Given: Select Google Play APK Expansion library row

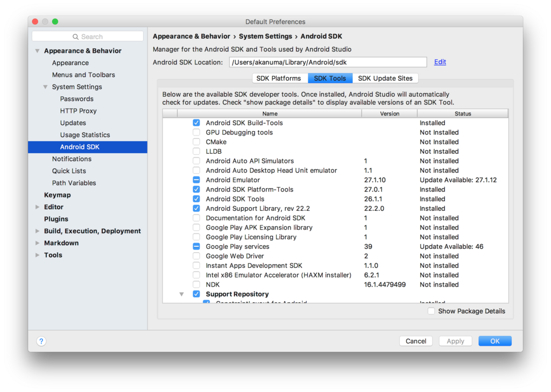Looking at the screenshot, I should (x=335, y=227).
